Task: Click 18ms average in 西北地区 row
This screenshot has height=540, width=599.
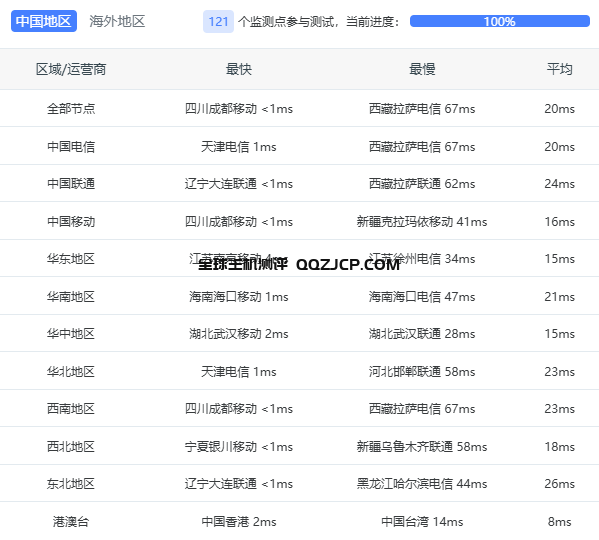Action: coord(559,446)
